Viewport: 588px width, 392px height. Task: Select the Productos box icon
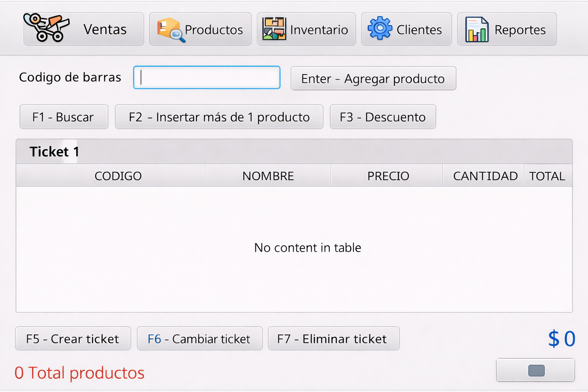pos(168,28)
